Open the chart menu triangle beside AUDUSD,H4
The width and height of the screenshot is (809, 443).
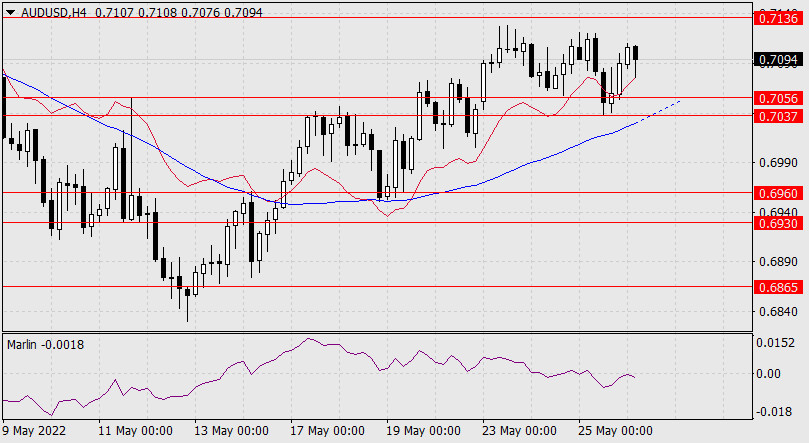[10, 13]
